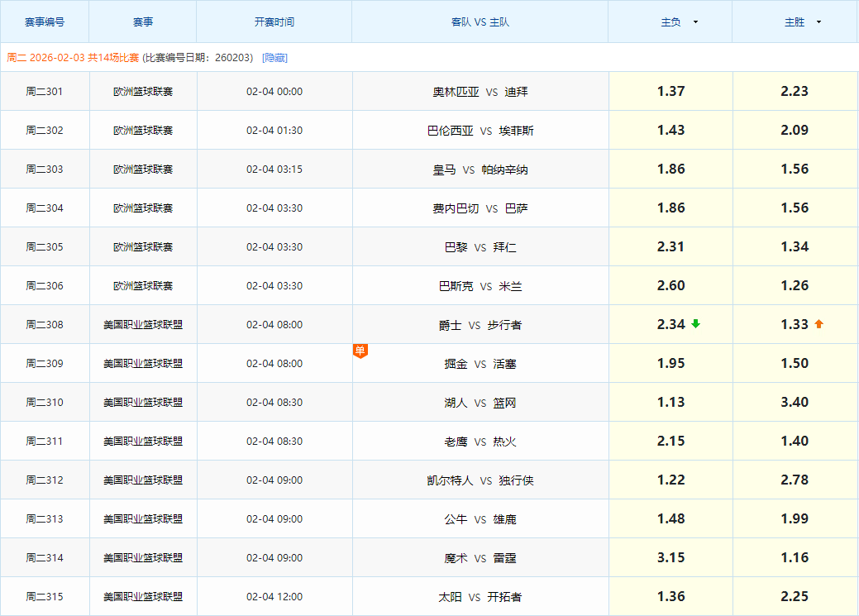Select 主胜 odds 1.16 for 魔术 vs 雷霆
Screen dimensions: 859x616
[x=795, y=558]
